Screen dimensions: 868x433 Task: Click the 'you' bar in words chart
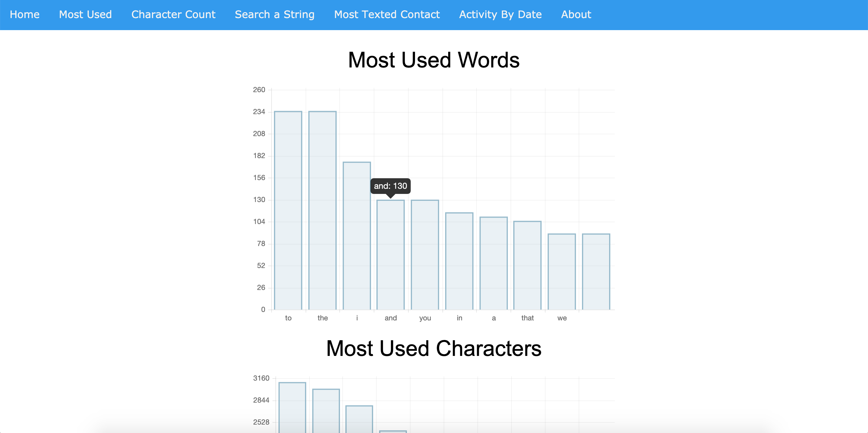pyautogui.click(x=425, y=255)
